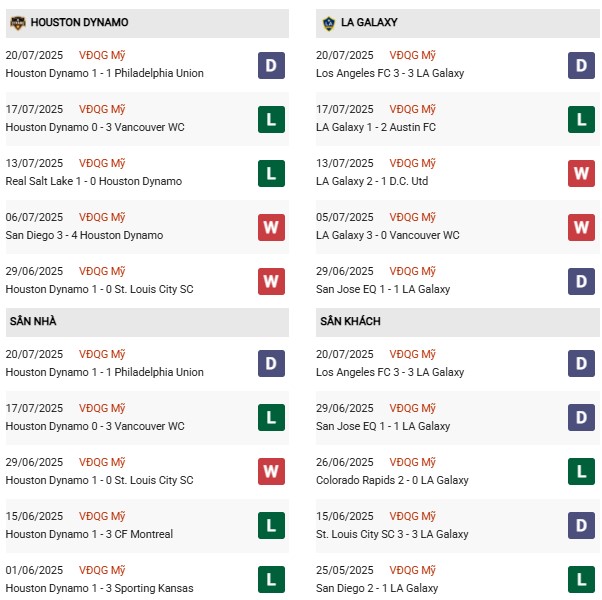Click the L badge for Houston vs CF Montreal
Screen dimensions: 602x600
coord(271,526)
